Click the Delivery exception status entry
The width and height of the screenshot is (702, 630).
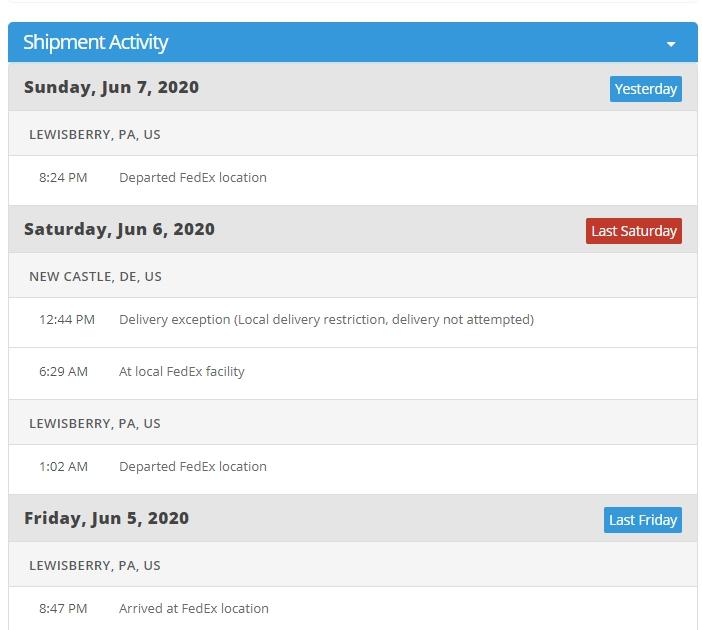(x=326, y=320)
